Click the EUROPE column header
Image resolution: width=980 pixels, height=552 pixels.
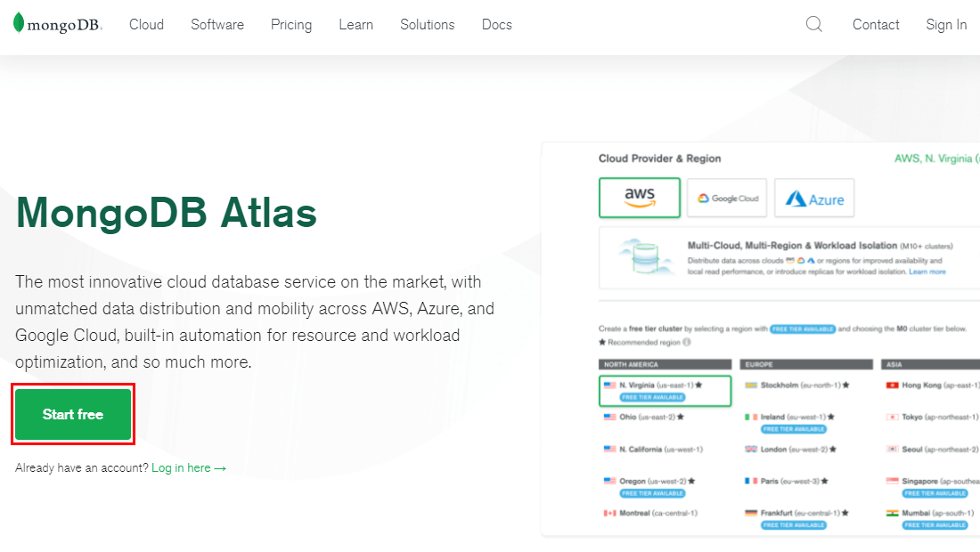point(806,364)
